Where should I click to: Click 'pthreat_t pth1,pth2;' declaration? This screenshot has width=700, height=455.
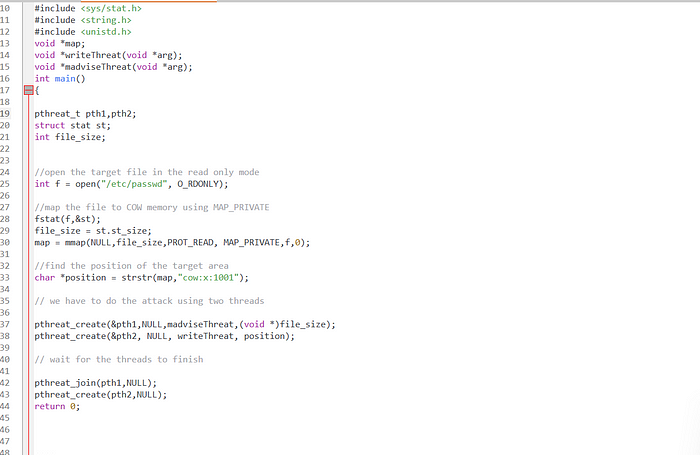(x=85, y=114)
